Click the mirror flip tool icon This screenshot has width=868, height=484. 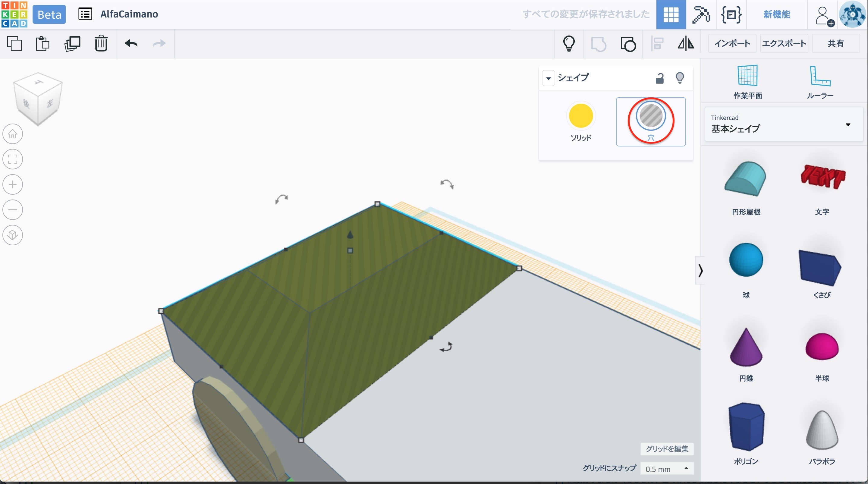[686, 44]
